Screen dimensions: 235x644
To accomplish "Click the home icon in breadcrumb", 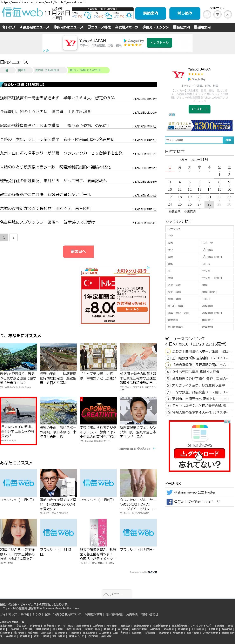I will [7, 70].
